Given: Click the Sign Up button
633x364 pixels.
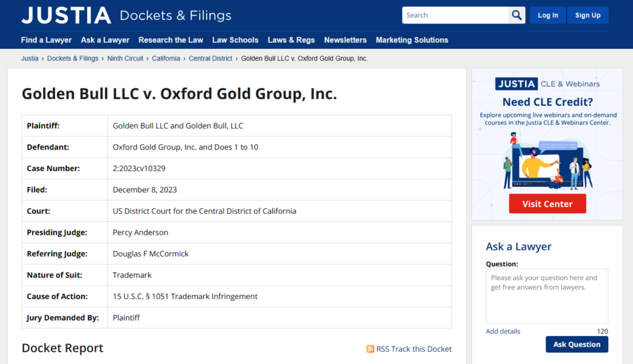Looking at the screenshot, I should [x=588, y=15].
